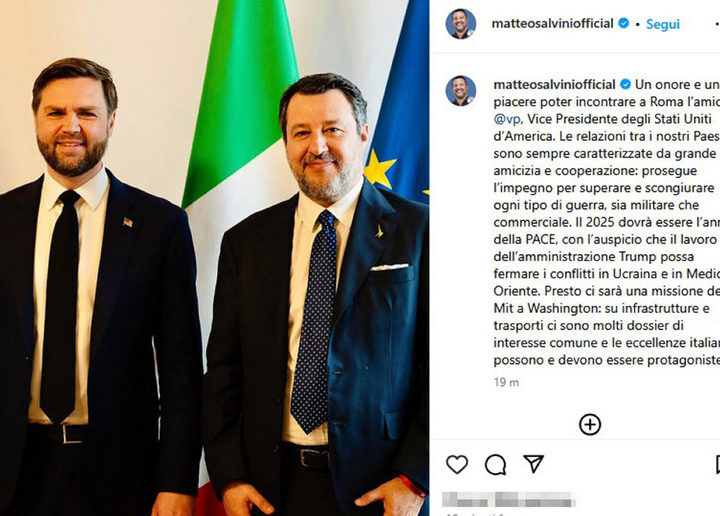The width and height of the screenshot is (720, 516).
Task: Follow the account with the Segui button
Action: [663, 24]
